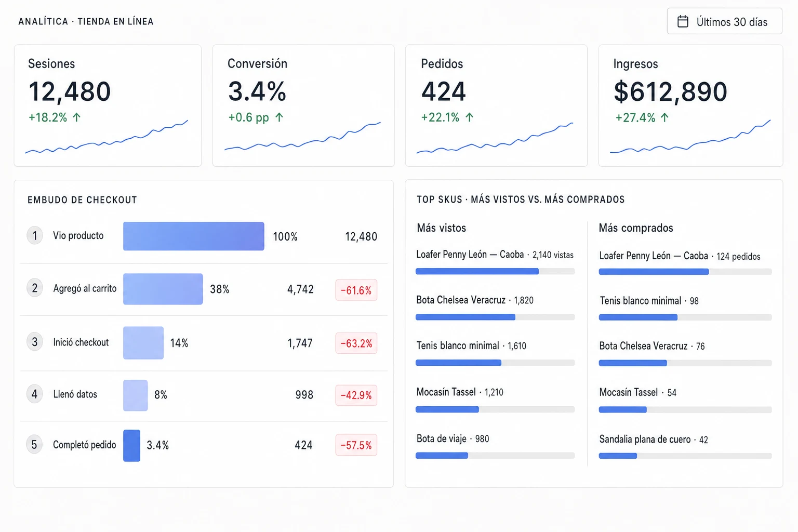Screen dimensions: 798x532
Task: Click the up arrow next to +18.2%
Action: [x=77, y=117]
